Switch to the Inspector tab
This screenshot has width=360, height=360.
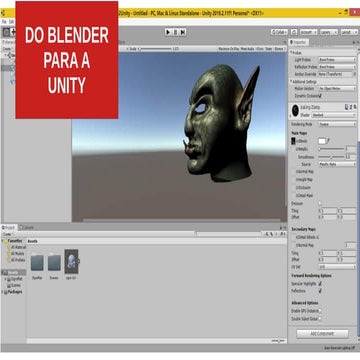pos(299,42)
